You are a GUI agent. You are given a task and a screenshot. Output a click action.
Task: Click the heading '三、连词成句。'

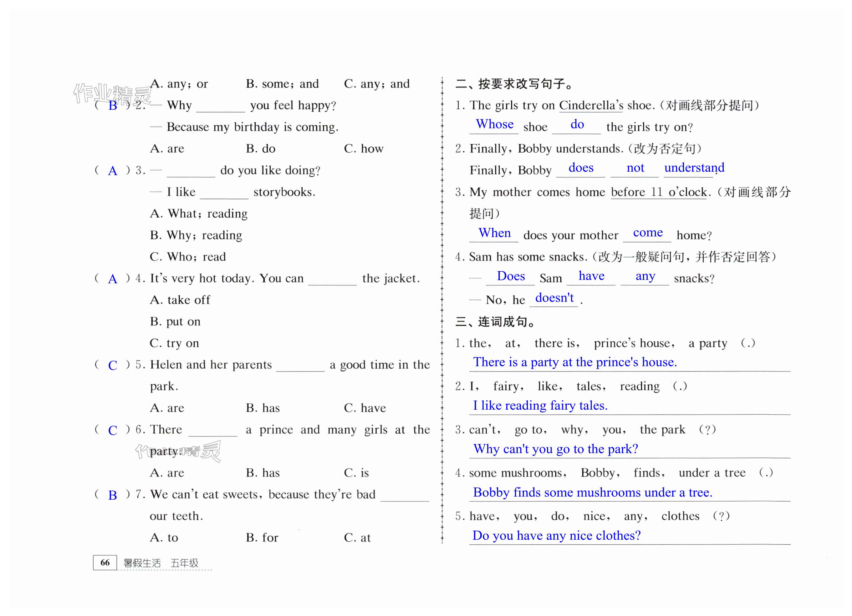click(495, 322)
